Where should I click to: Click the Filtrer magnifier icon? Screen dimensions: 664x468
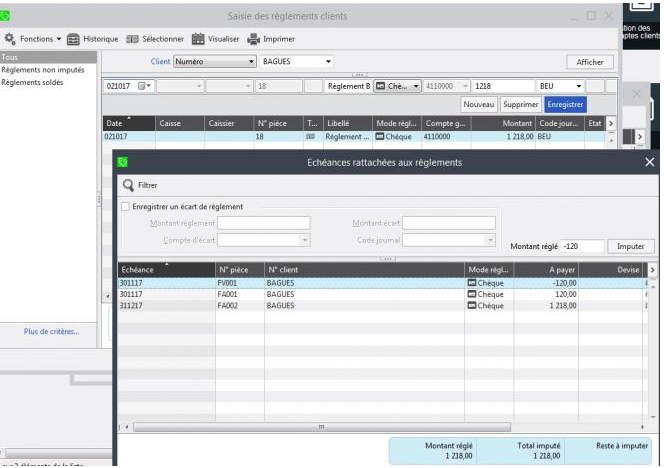(128, 185)
